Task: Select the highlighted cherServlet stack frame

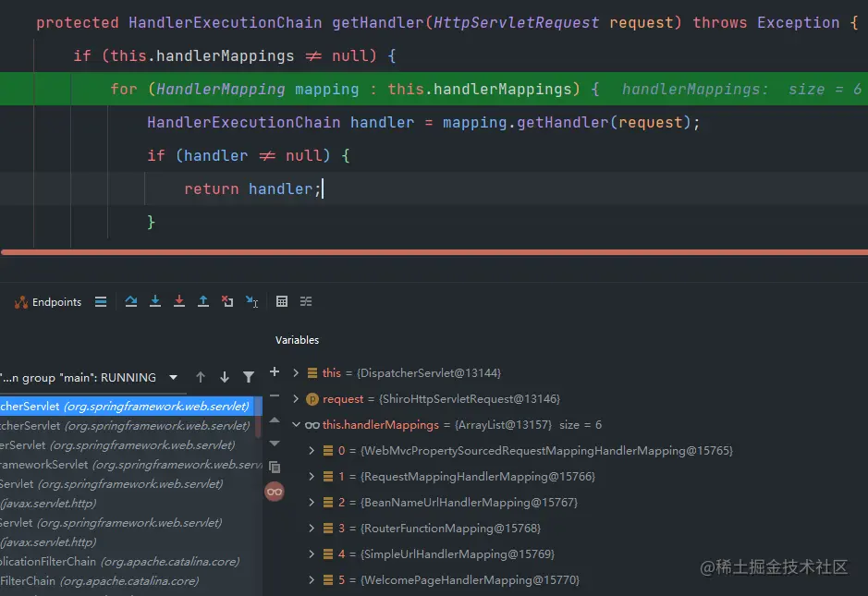Action: tap(128, 407)
